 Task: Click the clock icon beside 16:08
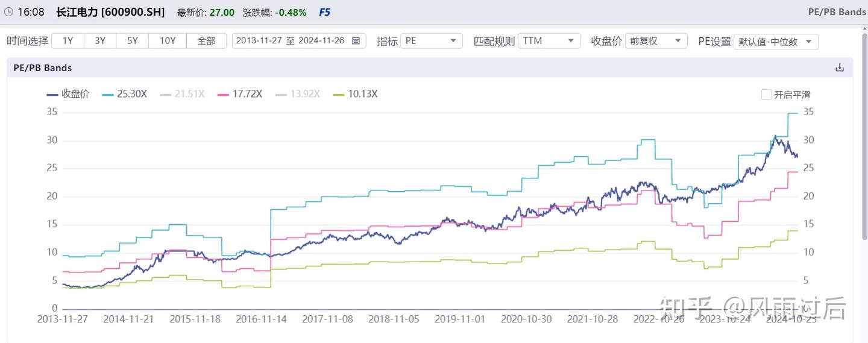point(8,12)
